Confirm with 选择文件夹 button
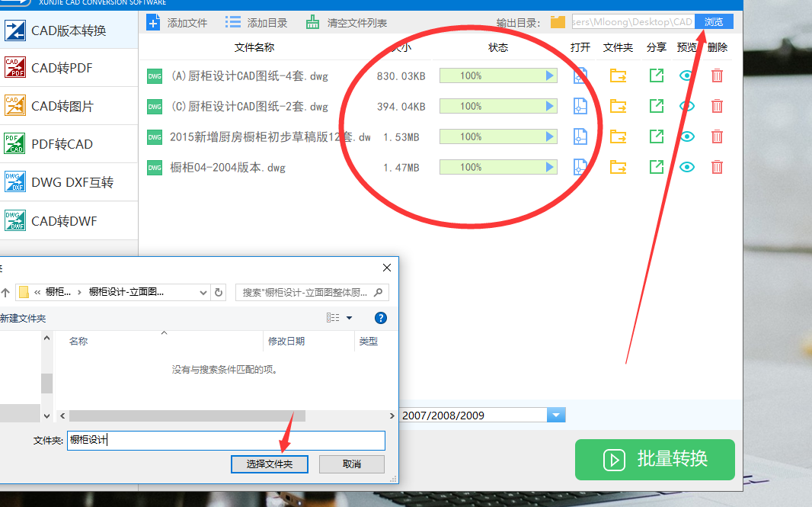Image resolution: width=812 pixels, height=507 pixels. click(x=270, y=464)
